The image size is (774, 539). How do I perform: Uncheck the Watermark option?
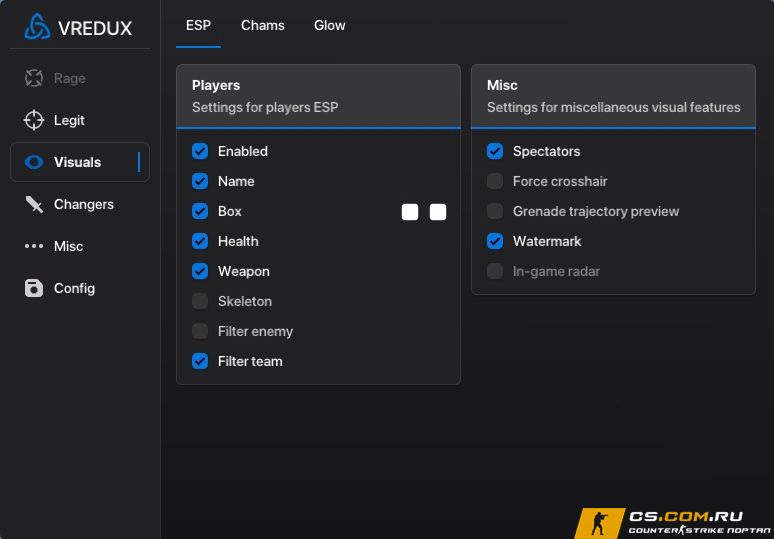click(x=495, y=241)
